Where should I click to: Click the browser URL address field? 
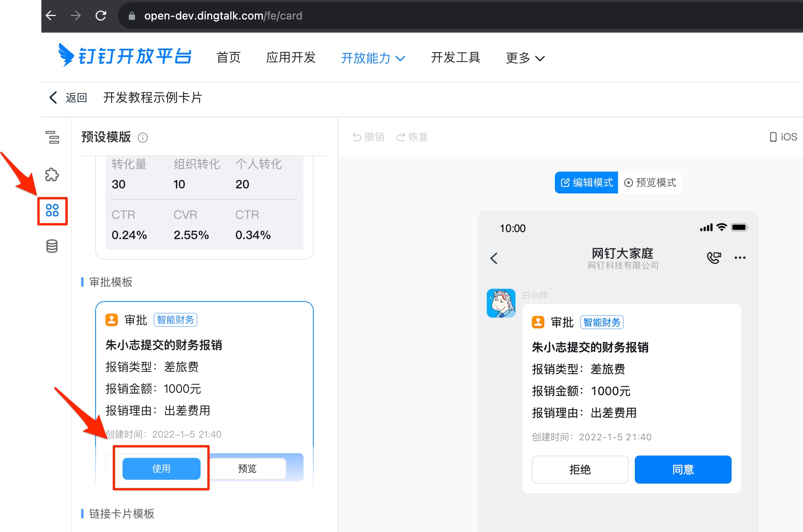460,16
